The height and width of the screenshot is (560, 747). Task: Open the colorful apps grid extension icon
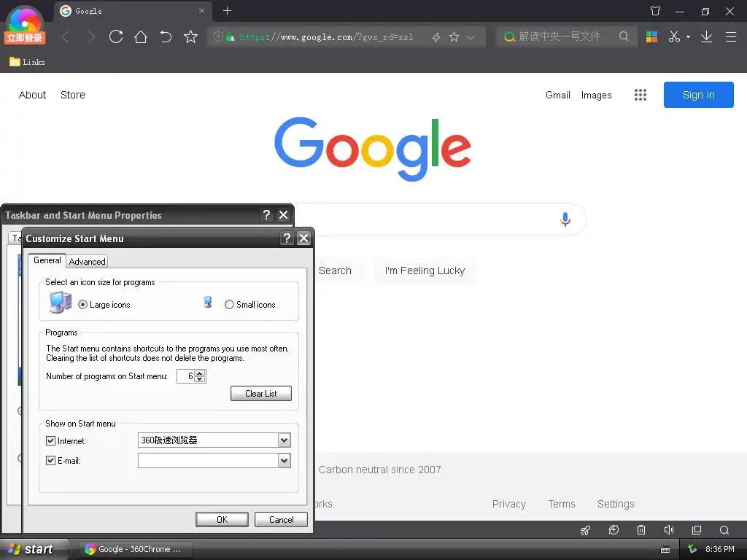(651, 36)
